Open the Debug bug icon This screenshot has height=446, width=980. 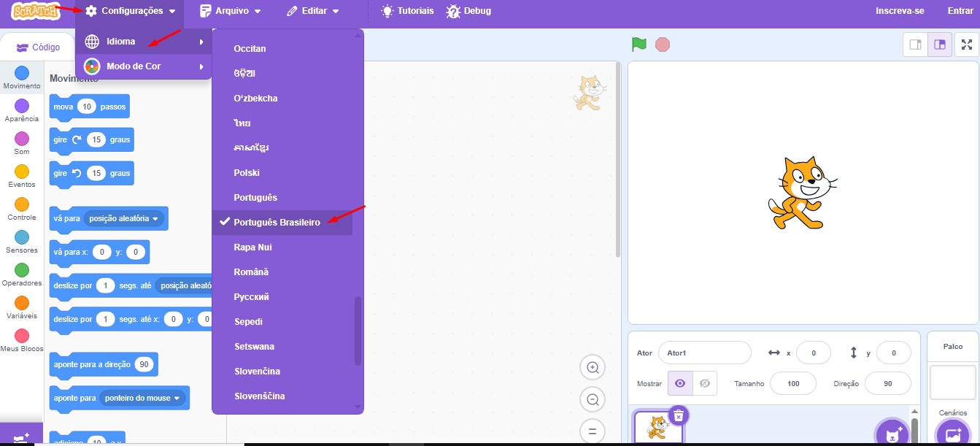454,11
